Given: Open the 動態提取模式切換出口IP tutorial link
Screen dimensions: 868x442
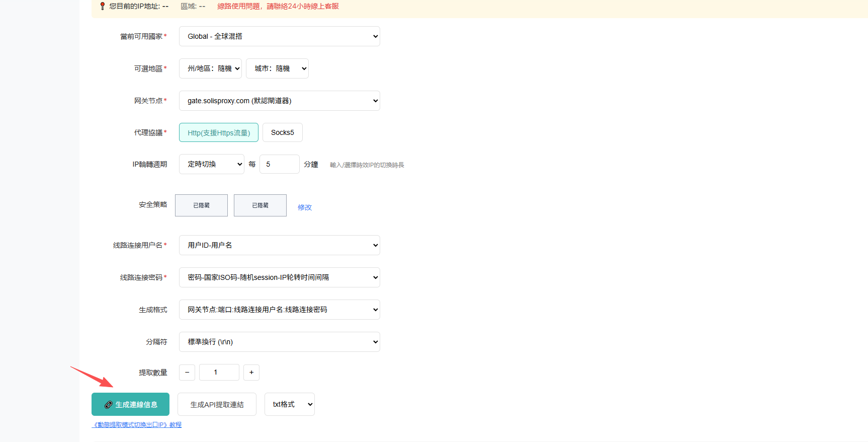Looking at the screenshot, I should pyautogui.click(x=137, y=425).
